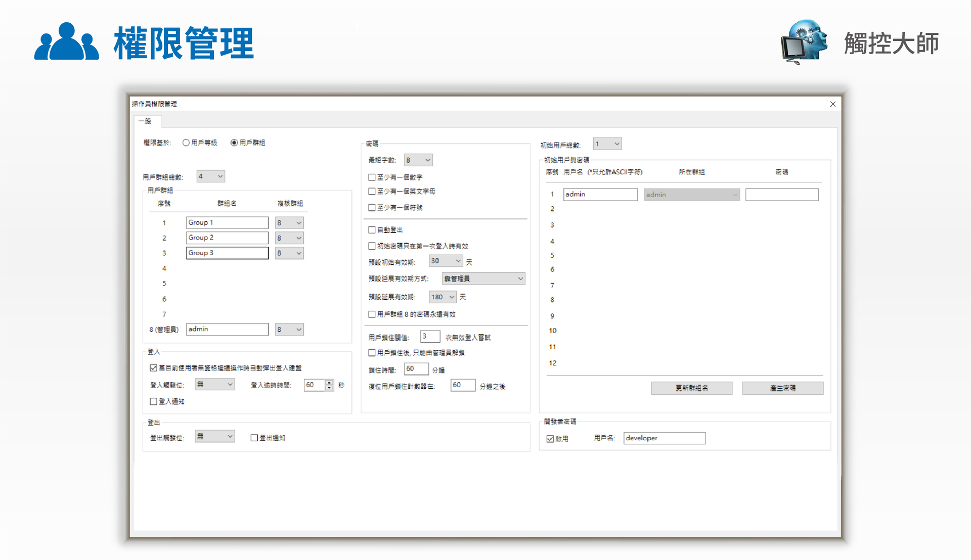Click the 登入逾時時間 up spinner arrow

pyautogui.click(x=329, y=382)
